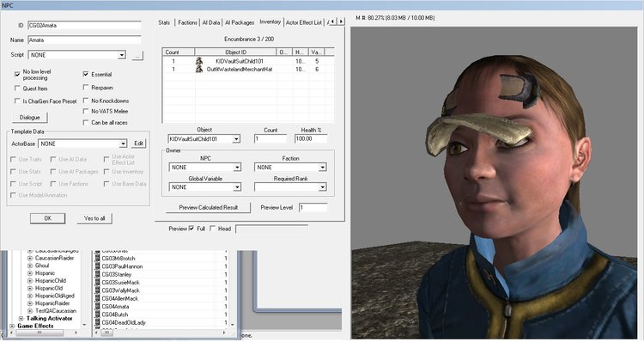Click the ID input field
The image size is (644, 342).
tap(84, 26)
